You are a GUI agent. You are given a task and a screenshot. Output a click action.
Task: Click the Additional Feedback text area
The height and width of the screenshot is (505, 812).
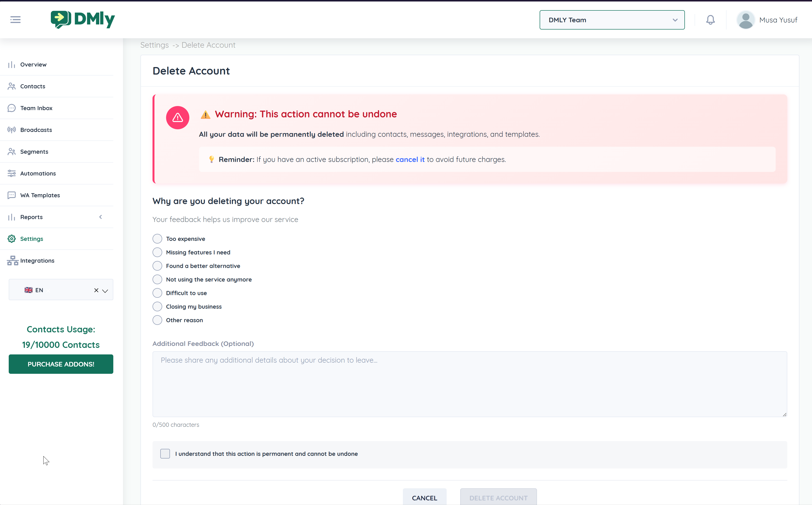469,384
